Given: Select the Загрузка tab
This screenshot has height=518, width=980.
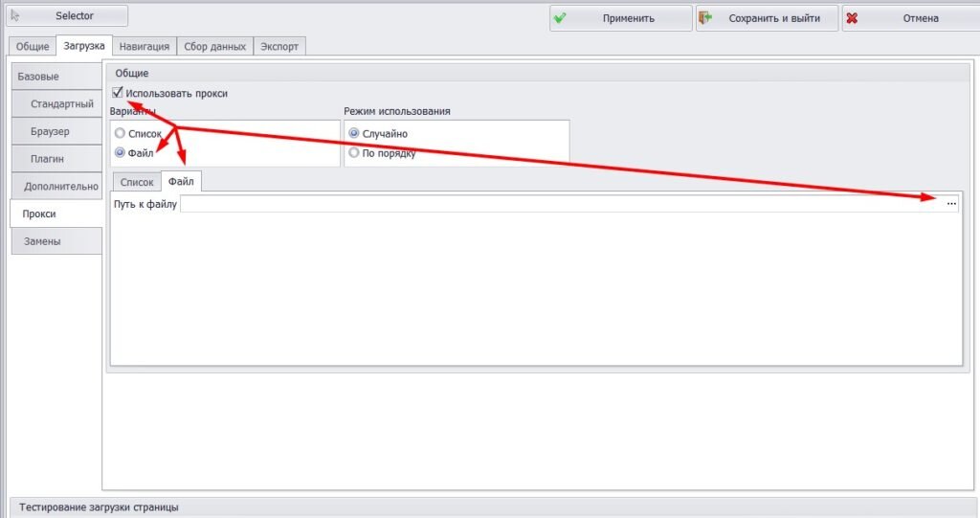Looking at the screenshot, I should 84,46.
